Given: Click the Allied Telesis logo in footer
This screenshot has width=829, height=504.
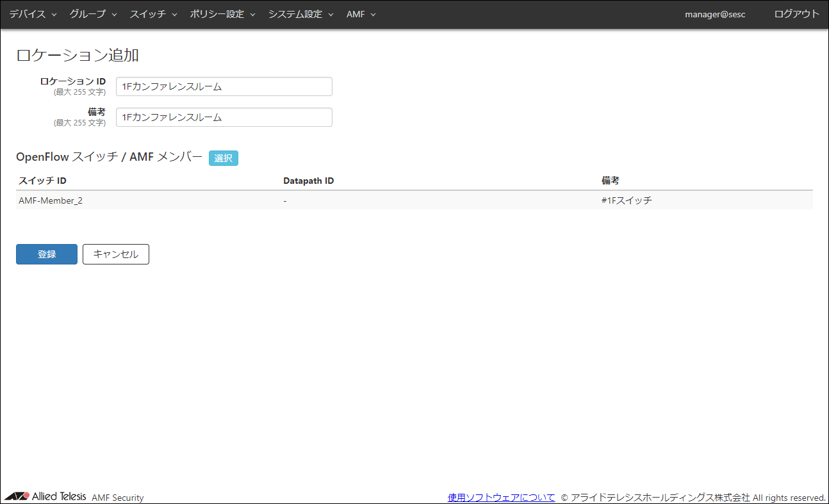Looking at the screenshot, I should [45, 496].
